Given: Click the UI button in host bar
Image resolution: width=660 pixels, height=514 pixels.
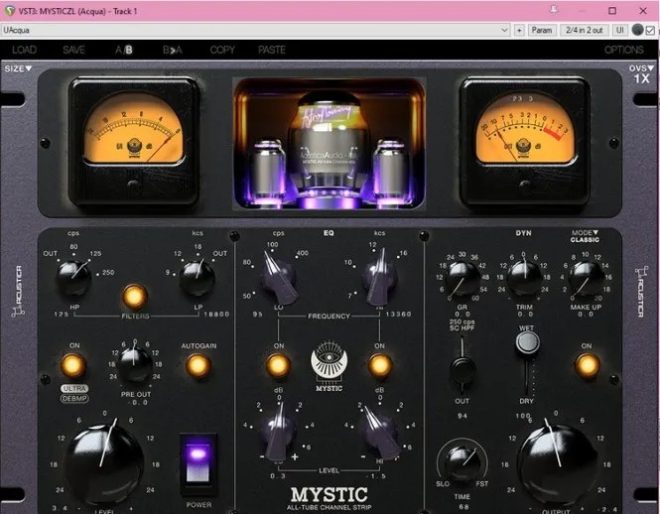Looking at the screenshot, I should coord(620,30).
